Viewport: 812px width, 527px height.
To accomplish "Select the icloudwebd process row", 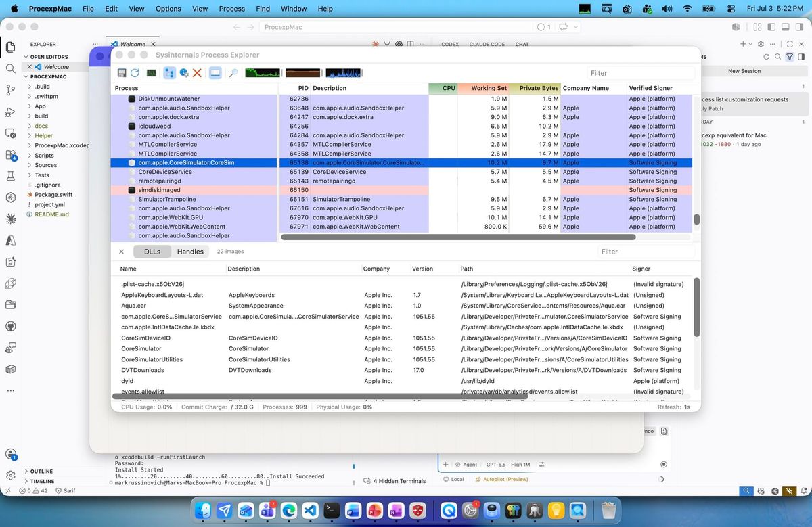I will [x=401, y=127].
